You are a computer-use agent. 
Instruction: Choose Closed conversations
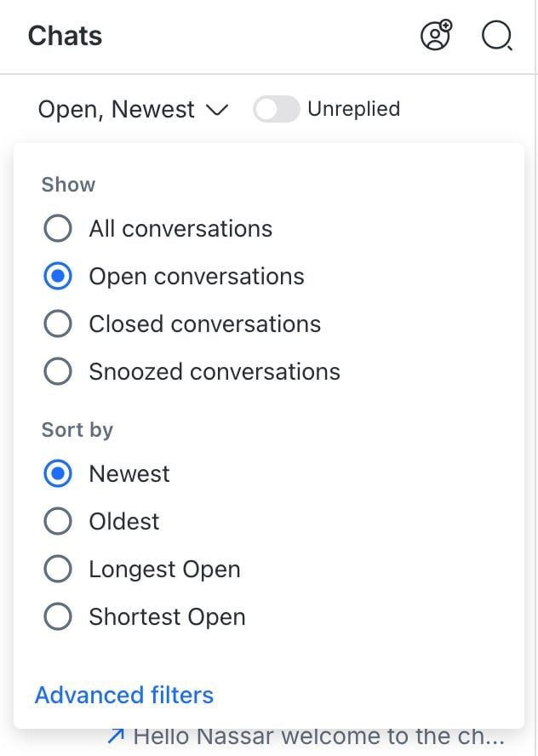click(58, 324)
